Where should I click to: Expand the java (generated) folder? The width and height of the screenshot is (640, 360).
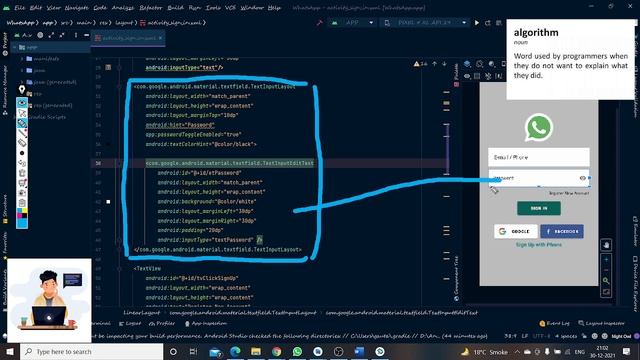point(22,82)
